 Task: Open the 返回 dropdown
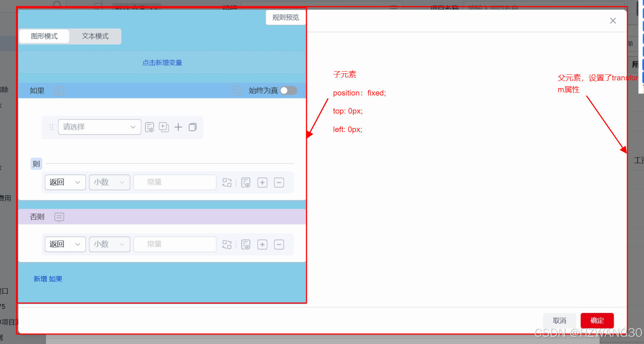65,182
